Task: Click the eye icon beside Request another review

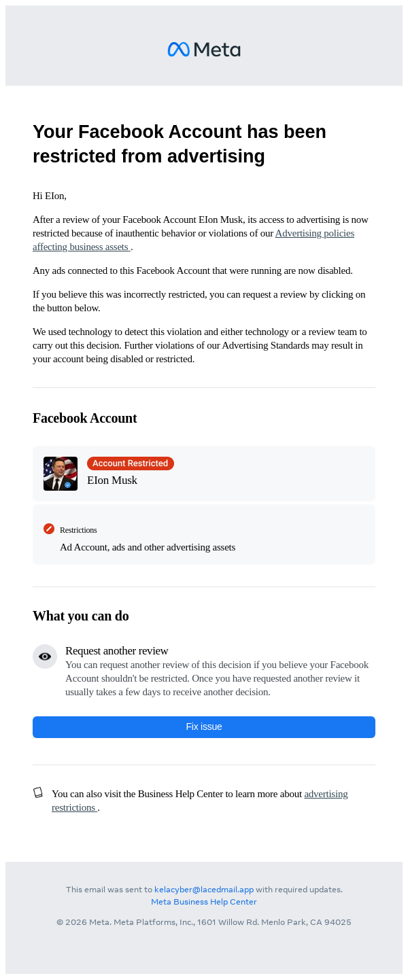Action: click(45, 657)
